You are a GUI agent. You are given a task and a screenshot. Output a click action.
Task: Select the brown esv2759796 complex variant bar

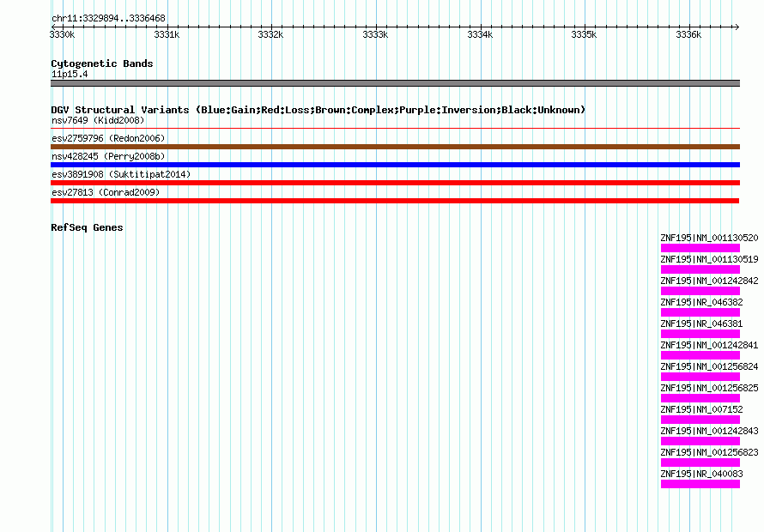[395, 147]
